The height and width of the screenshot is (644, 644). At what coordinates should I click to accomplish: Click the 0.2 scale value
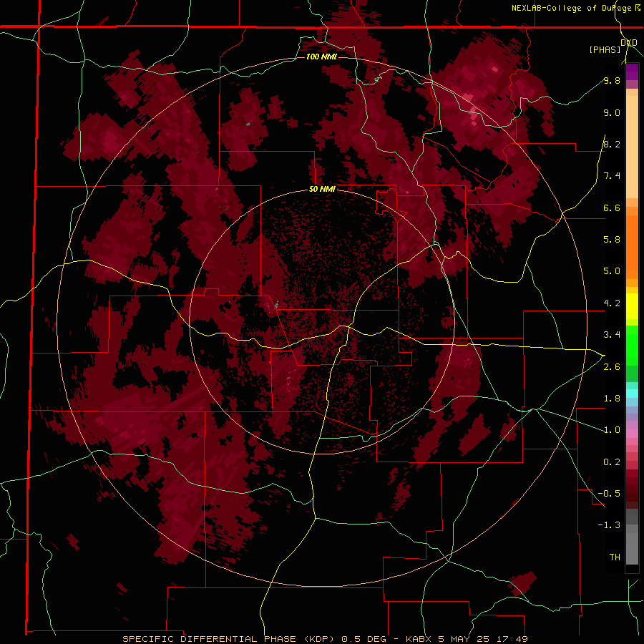point(612,462)
